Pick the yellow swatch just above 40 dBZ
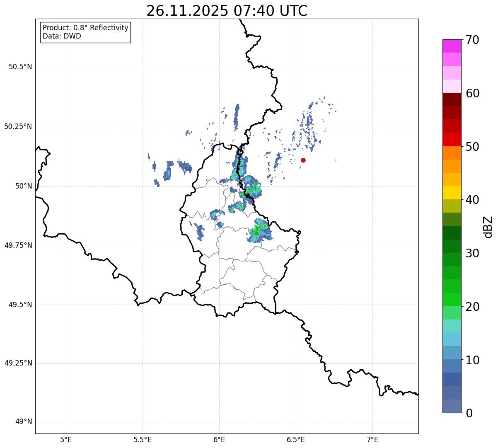The image size is (498, 448). pyautogui.click(x=452, y=193)
